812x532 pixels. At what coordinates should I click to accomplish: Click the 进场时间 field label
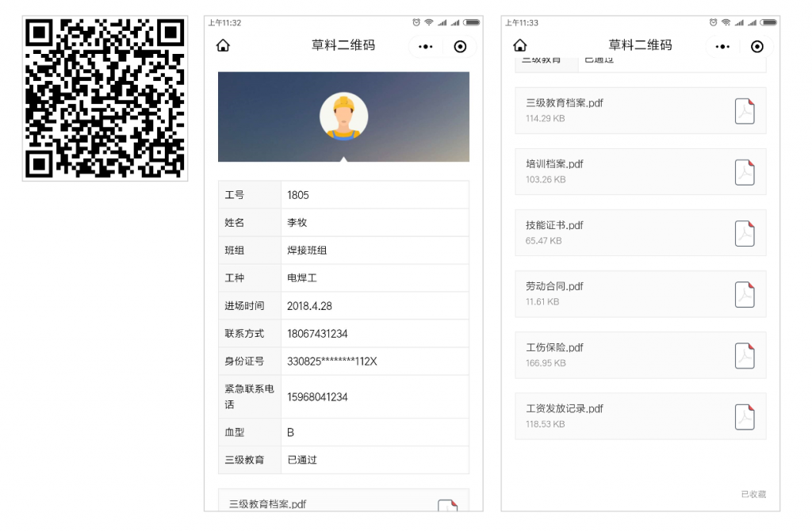pos(244,306)
